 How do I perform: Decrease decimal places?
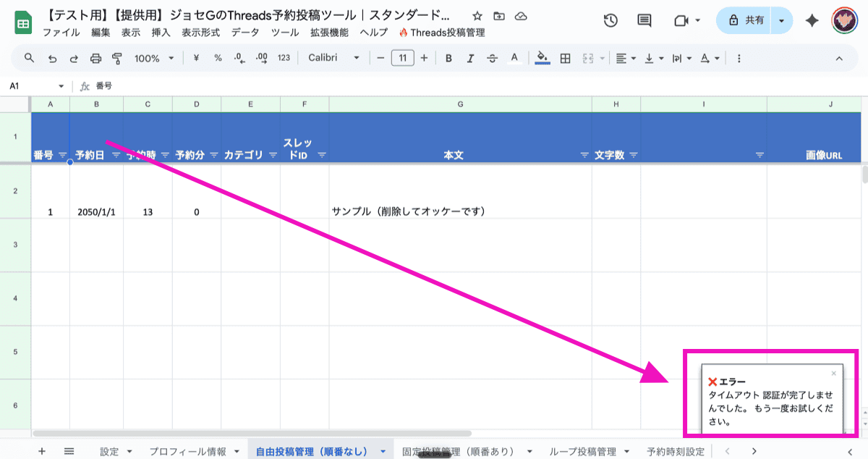[x=239, y=58]
